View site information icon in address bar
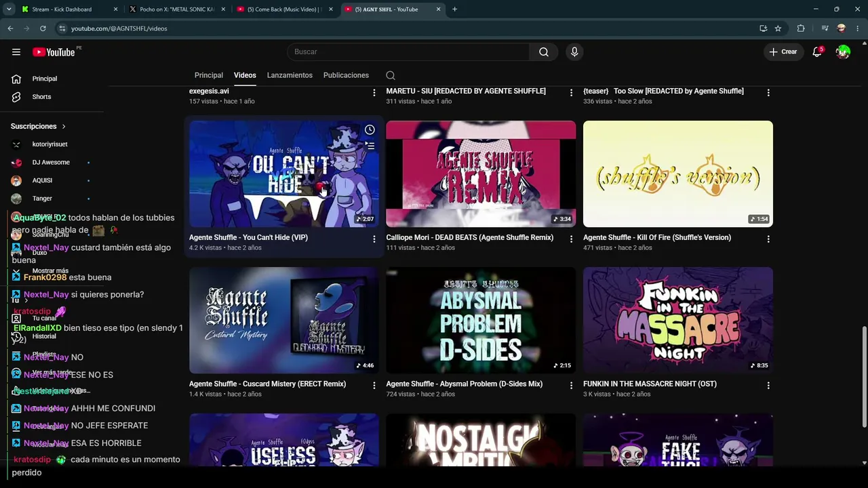Viewport: 868px width, 488px height. pyautogui.click(x=62, y=28)
